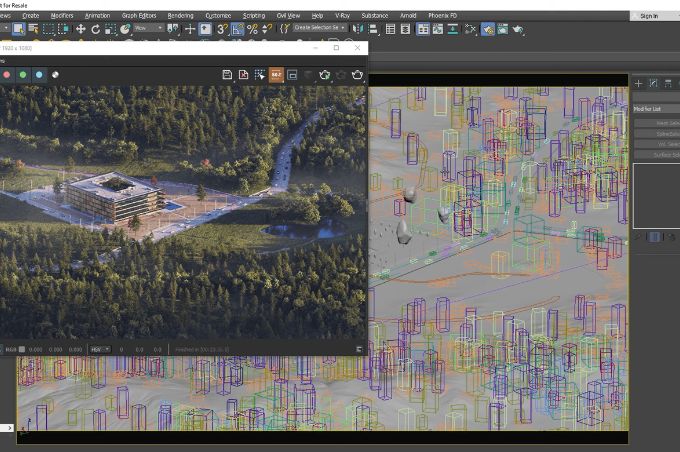
Task: Open the Create Selection Set dropdown
Action: 319,28
